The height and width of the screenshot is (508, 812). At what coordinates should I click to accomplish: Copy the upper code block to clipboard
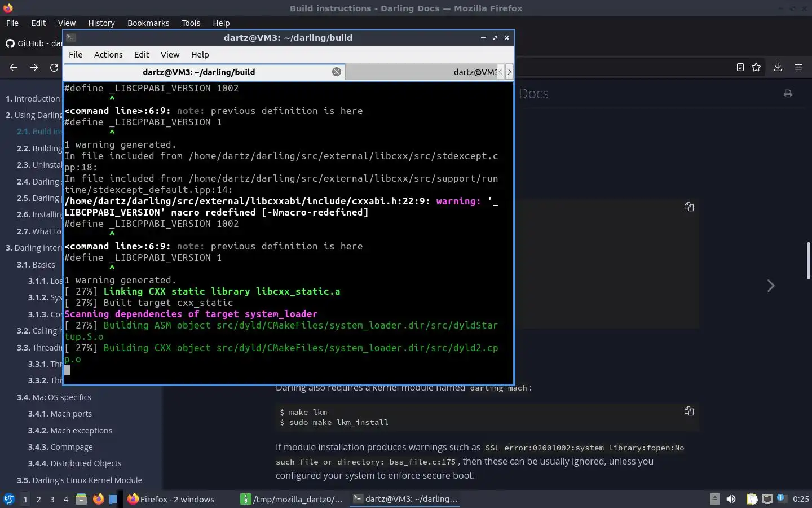(689, 207)
